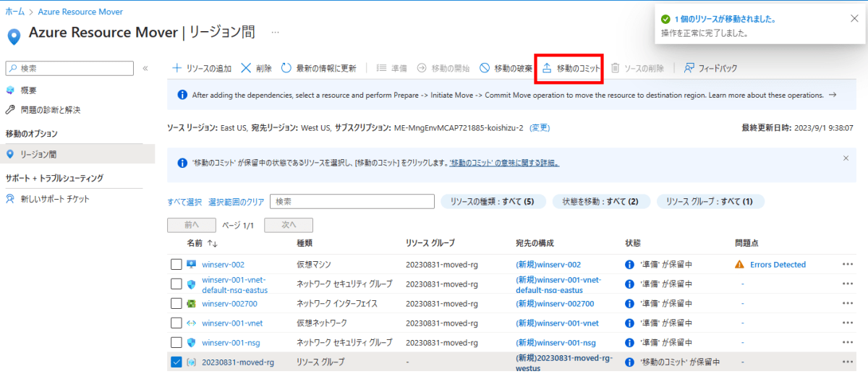
Task: Open the (新規)winserv-002 destination link
Action: [x=548, y=265]
